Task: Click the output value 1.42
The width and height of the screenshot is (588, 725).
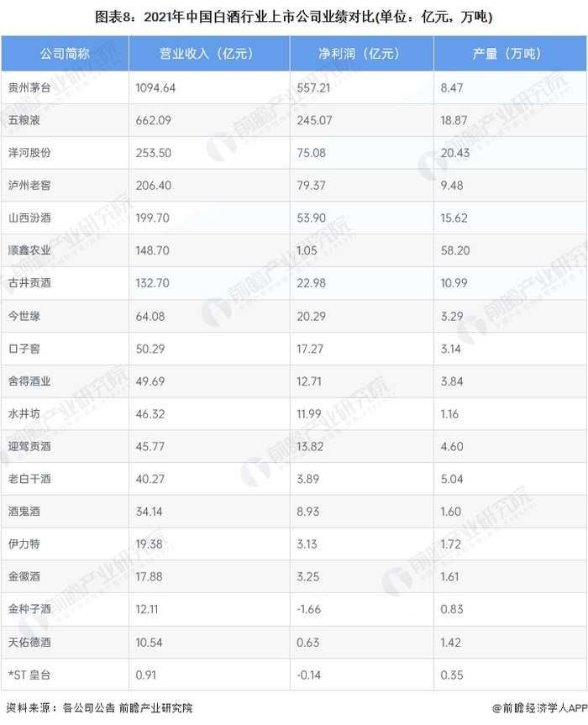Action: [451, 642]
